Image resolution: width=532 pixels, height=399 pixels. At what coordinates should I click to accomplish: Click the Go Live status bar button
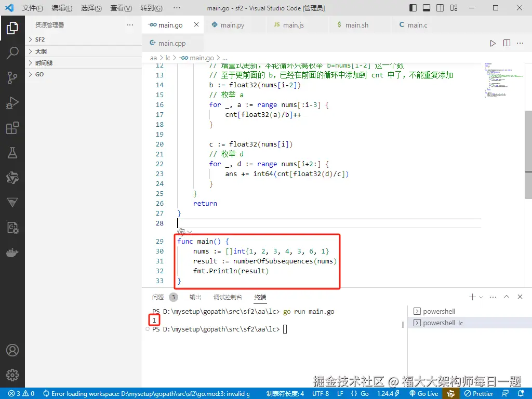click(424, 394)
